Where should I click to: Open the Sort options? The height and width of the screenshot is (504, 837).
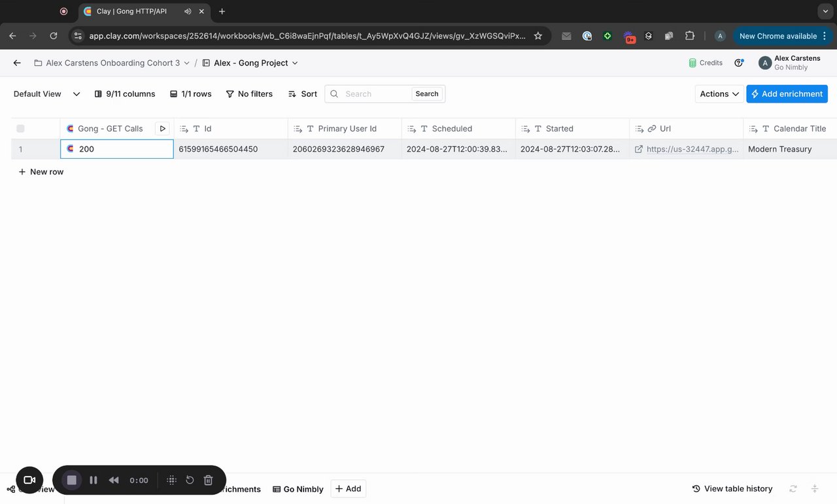click(302, 93)
